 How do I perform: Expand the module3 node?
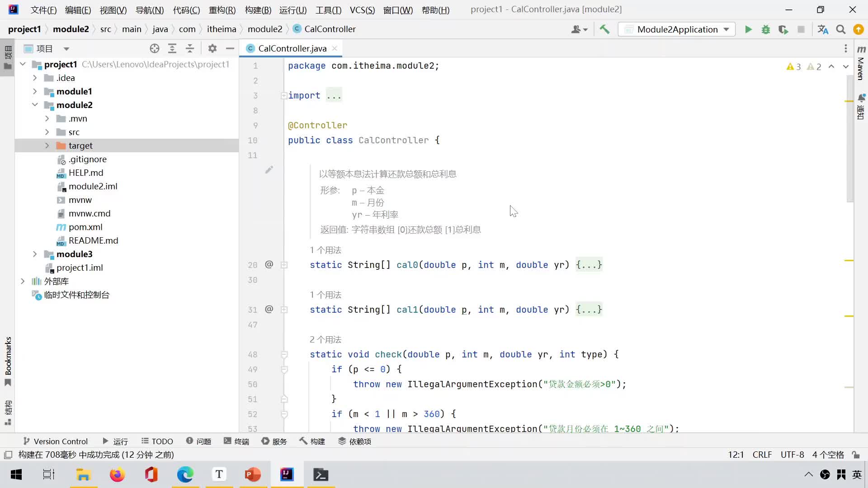35,254
